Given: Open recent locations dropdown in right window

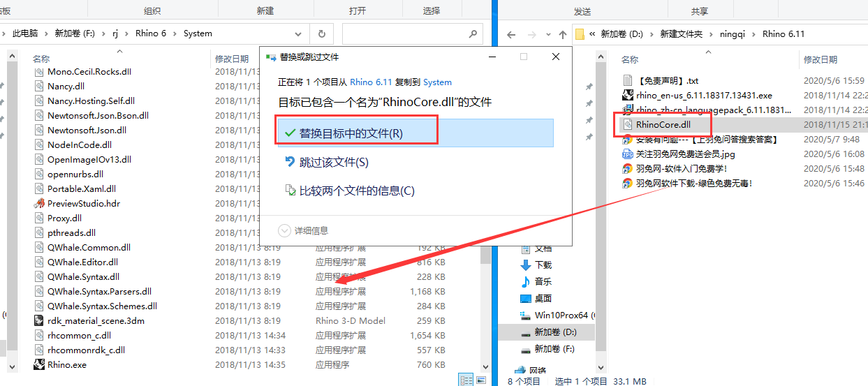Looking at the screenshot, I should pos(547,34).
